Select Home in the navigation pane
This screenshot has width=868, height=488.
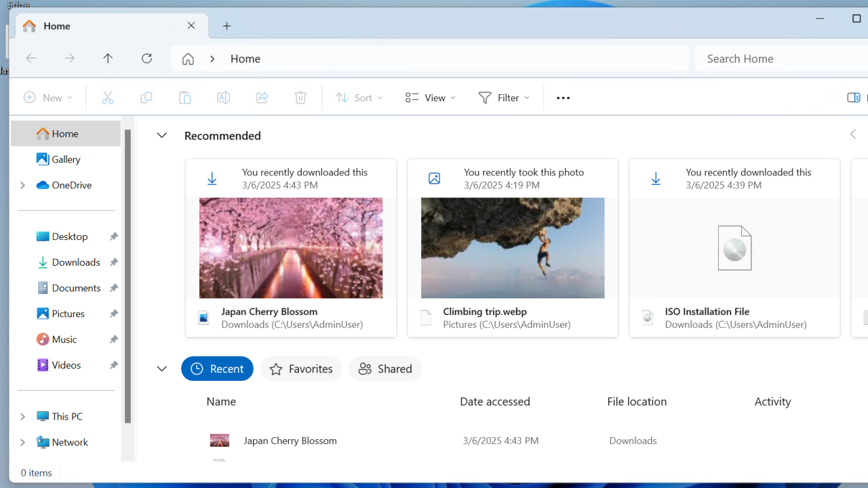click(x=66, y=134)
